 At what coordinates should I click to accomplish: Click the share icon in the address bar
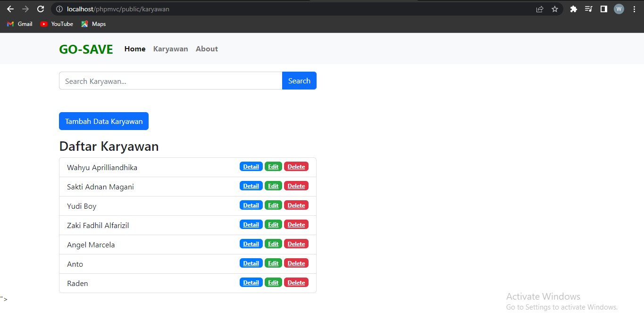tap(539, 8)
